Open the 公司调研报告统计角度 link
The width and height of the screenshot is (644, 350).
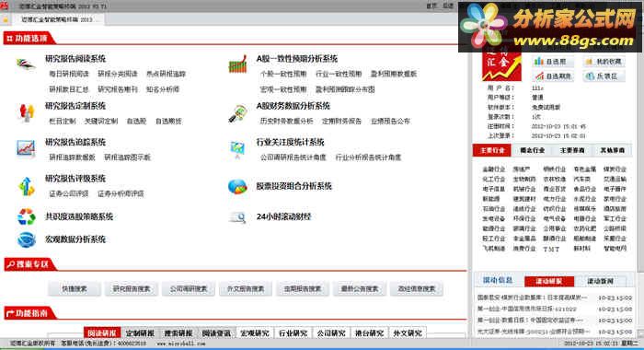pyautogui.click(x=293, y=157)
